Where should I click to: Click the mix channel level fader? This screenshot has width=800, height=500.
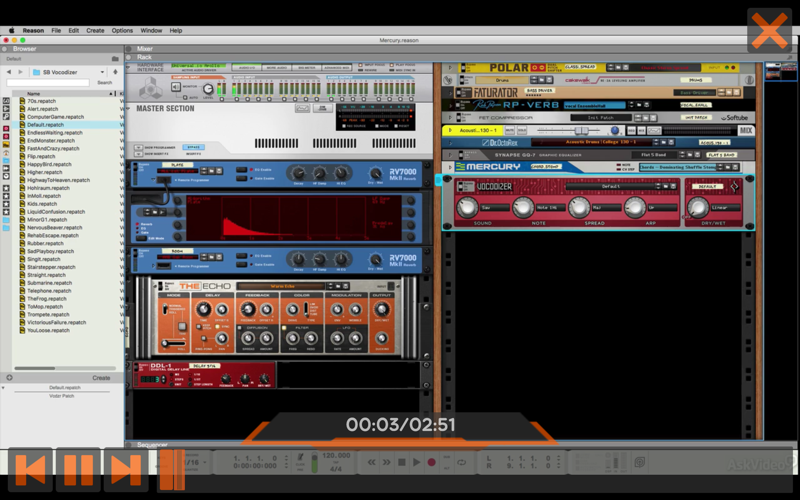click(580, 131)
